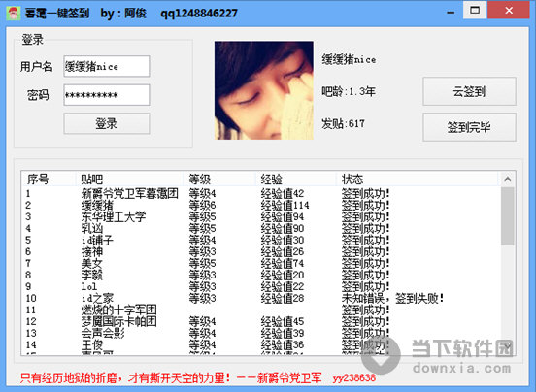Click the app icon in the title bar

click(x=13, y=13)
